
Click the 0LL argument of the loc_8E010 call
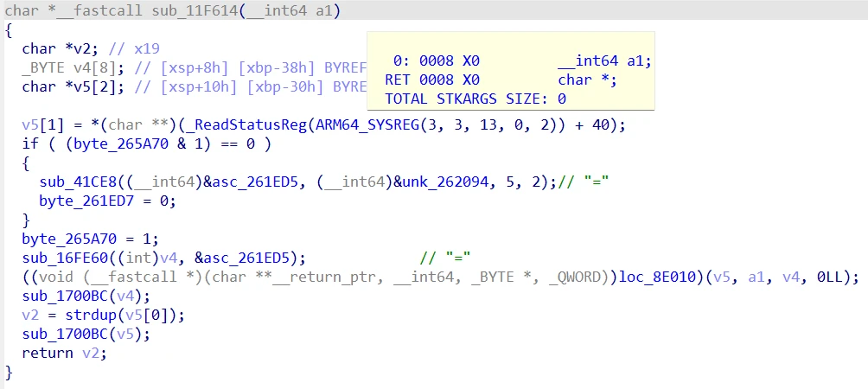click(x=830, y=277)
